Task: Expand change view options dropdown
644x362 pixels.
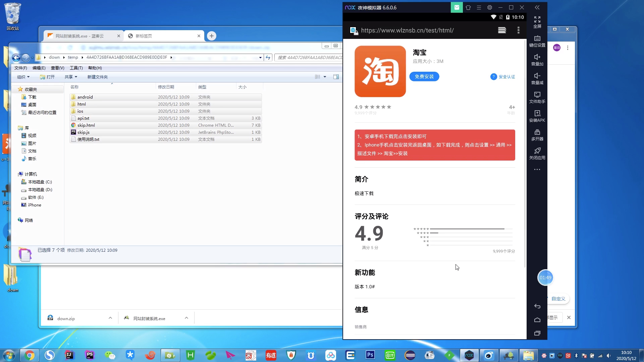Action: click(325, 77)
